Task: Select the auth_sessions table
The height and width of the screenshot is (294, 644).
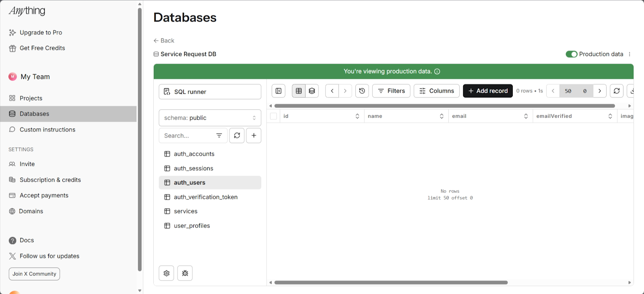Action: 210,168
